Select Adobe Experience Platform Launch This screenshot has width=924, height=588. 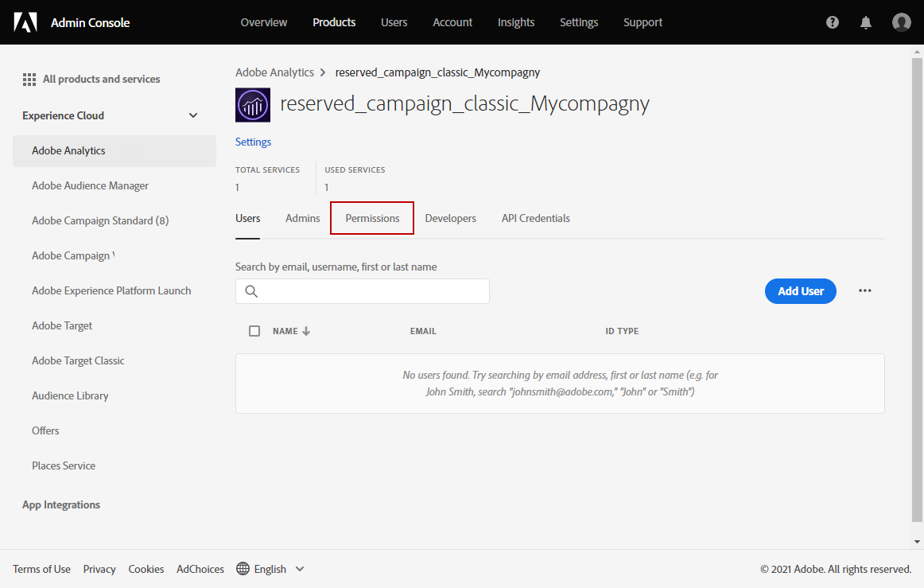[x=111, y=290]
